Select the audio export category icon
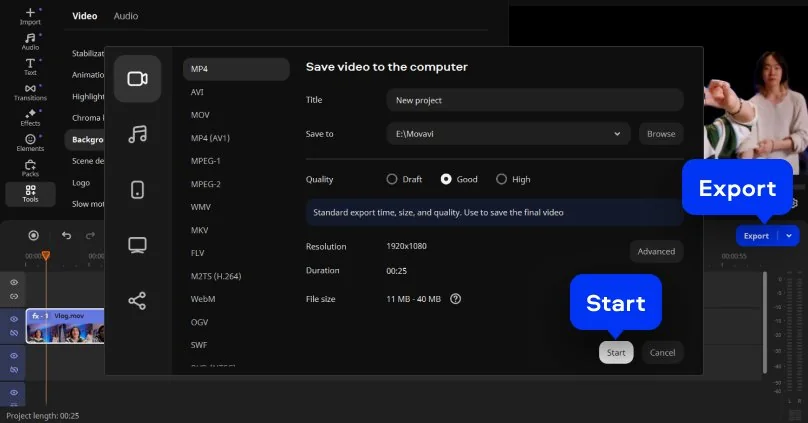Screen dimensions: 808x423 click(x=137, y=134)
